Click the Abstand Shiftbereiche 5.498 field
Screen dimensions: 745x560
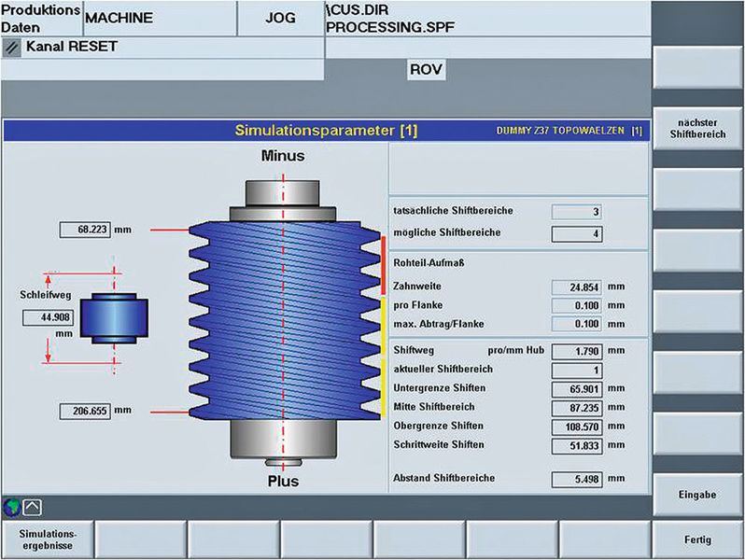pos(577,479)
